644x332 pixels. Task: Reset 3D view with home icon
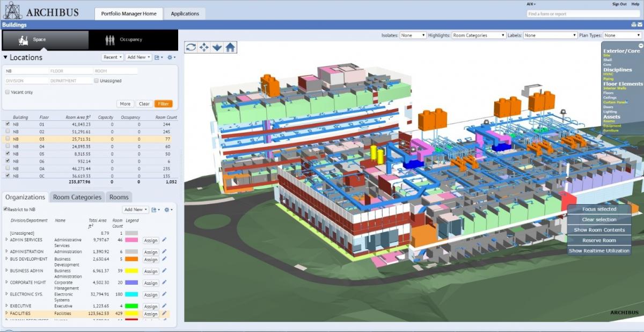point(230,47)
